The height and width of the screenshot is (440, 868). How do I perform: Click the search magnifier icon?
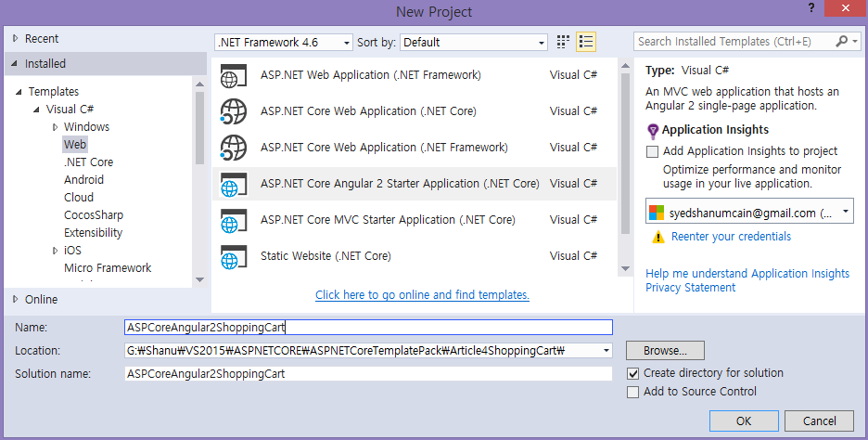point(841,41)
